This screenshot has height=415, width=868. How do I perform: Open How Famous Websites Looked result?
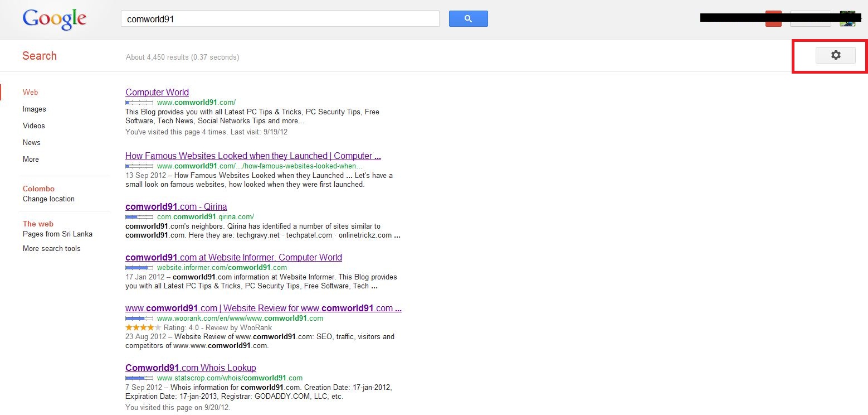(x=253, y=156)
